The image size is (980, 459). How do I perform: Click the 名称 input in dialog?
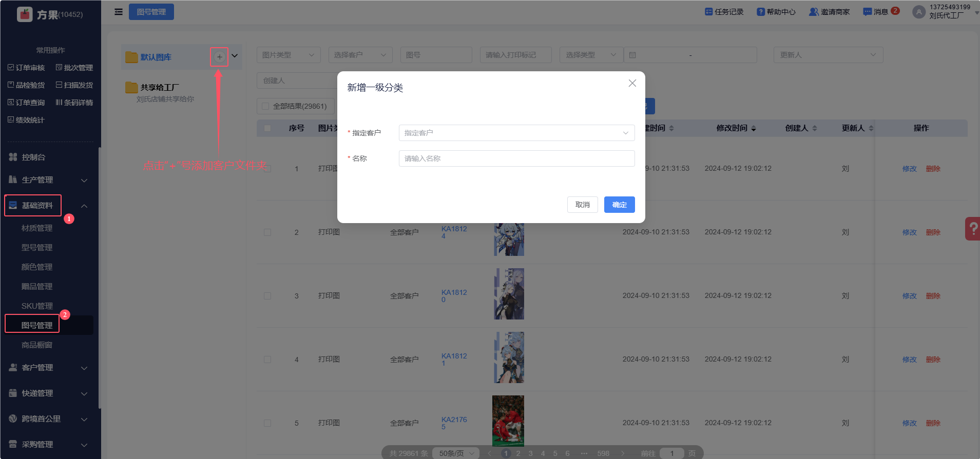(x=516, y=158)
